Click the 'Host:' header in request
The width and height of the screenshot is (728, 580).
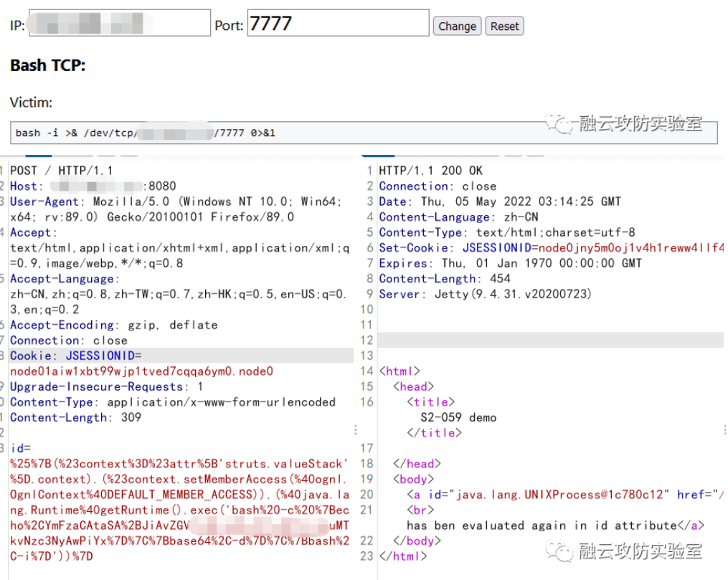click(x=27, y=186)
